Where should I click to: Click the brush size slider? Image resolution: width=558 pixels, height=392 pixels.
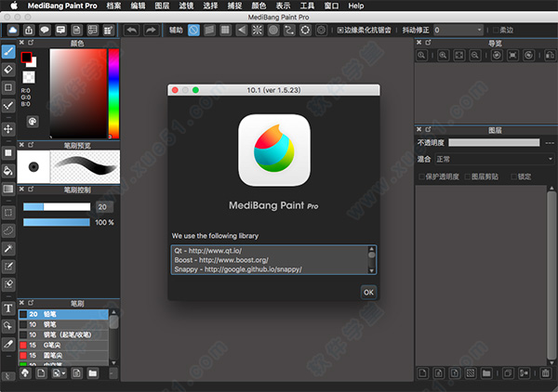(x=57, y=207)
